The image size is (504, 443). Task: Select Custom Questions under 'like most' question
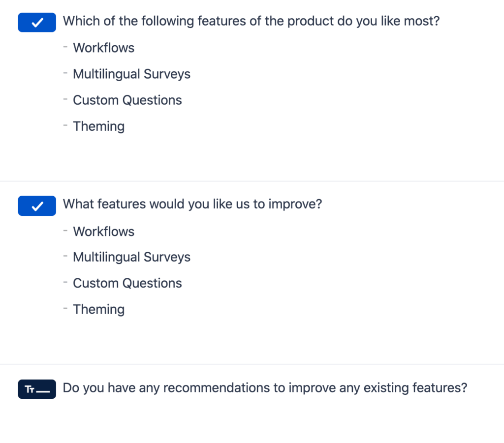pyautogui.click(x=127, y=100)
